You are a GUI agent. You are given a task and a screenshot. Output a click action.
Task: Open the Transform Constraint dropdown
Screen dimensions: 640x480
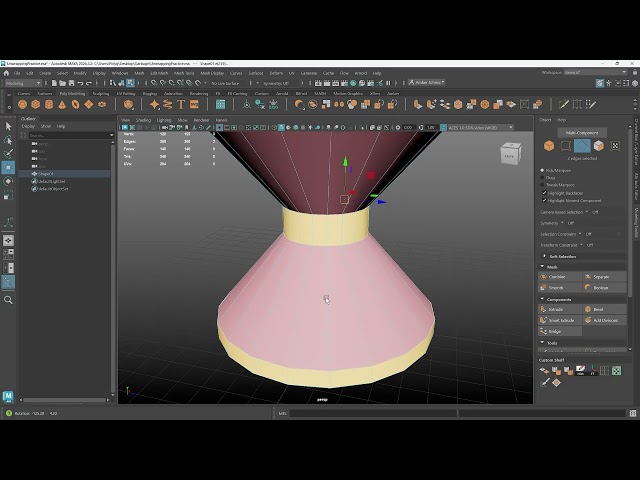click(582, 245)
